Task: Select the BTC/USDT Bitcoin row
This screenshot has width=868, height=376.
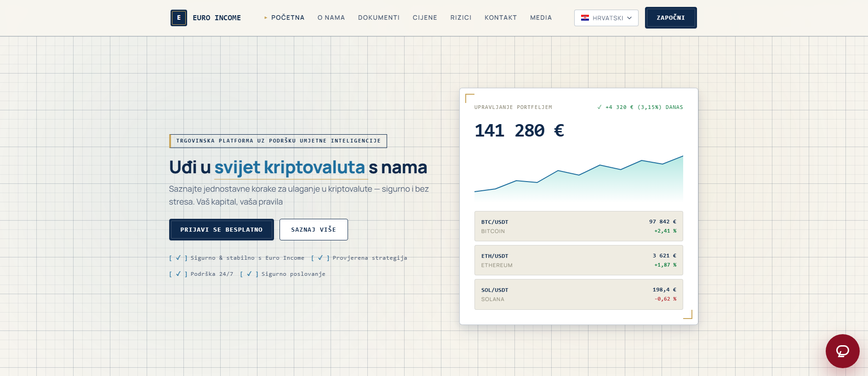Action: pos(578,226)
